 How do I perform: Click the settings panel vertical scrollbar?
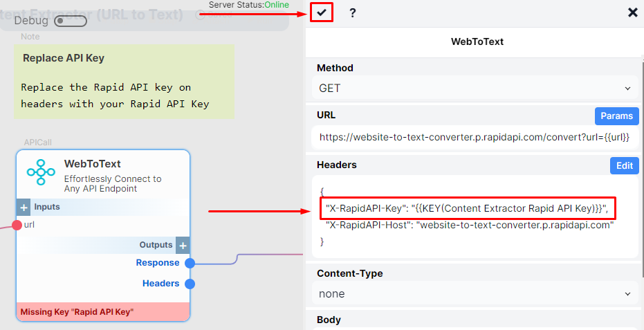(x=642, y=169)
